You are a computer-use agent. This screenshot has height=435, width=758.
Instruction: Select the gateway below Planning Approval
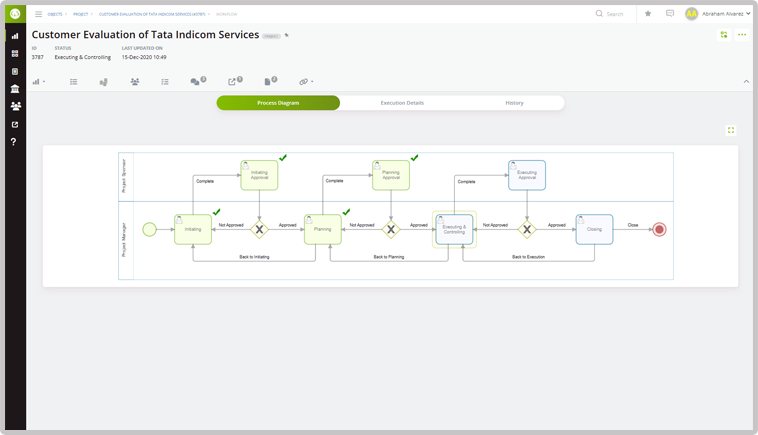click(x=391, y=229)
